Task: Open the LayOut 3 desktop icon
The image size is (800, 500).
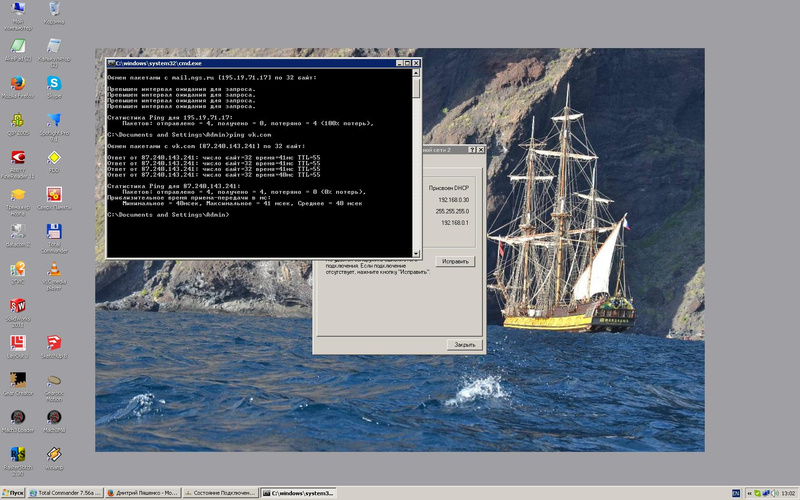Action: tap(17, 344)
